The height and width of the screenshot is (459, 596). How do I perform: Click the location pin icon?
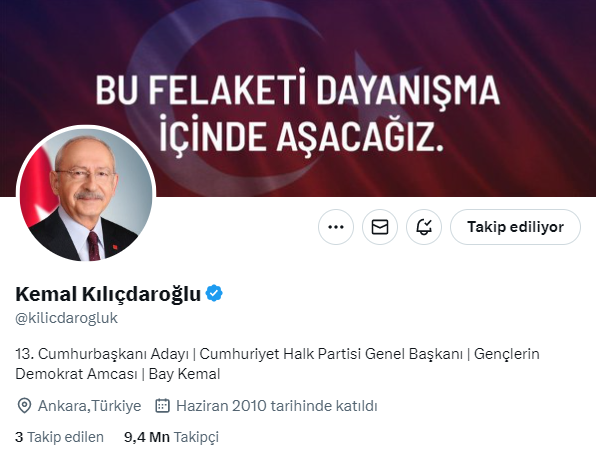tap(24, 406)
